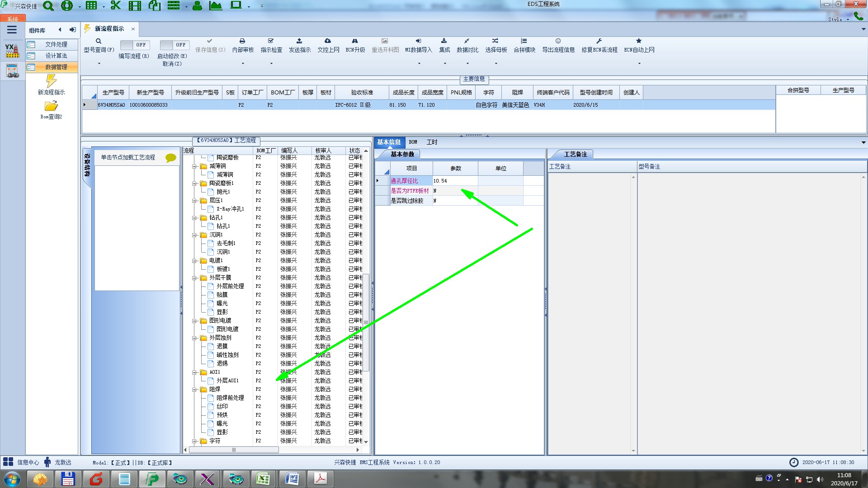Image resolution: width=868 pixels, height=488 pixels.
Task: Switch to the 工时 tab
Action: (x=432, y=142)
